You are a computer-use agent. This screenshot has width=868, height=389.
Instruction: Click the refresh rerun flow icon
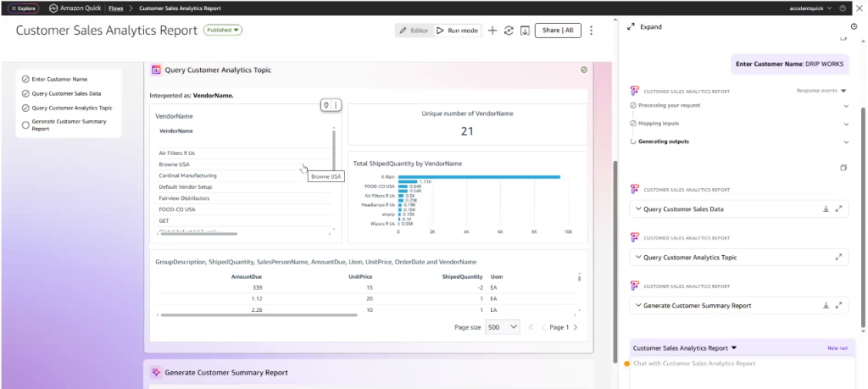[509, 31]
